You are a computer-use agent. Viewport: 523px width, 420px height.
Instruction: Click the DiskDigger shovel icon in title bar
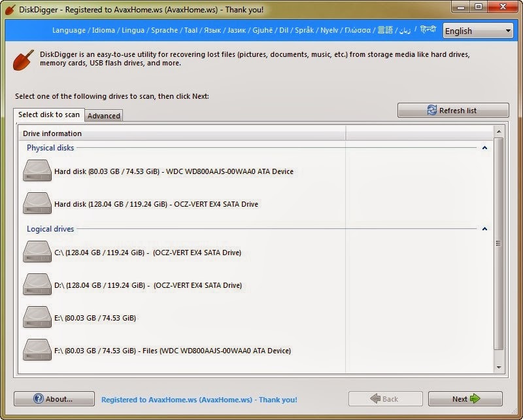click(x=10, y=10)
